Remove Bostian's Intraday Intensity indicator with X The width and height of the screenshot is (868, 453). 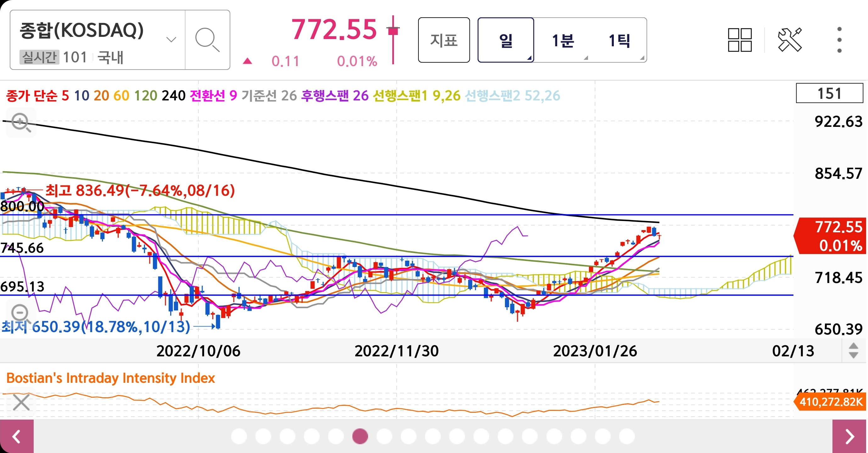[x=21, y=403]
